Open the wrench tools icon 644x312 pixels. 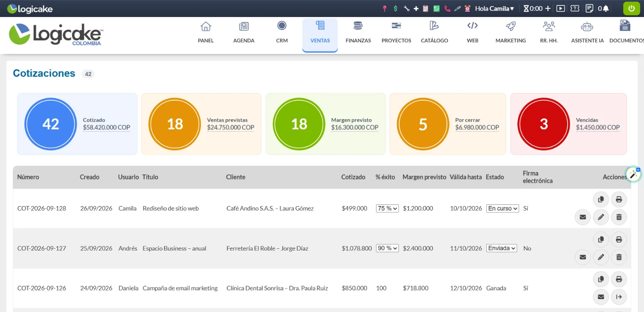click(406, 8)
